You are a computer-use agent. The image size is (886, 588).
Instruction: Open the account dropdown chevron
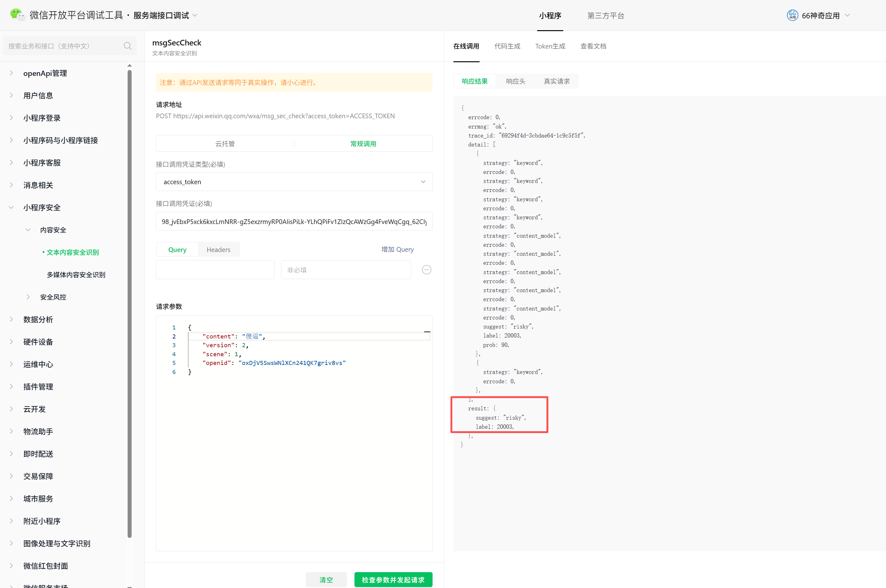pos(847,15)
